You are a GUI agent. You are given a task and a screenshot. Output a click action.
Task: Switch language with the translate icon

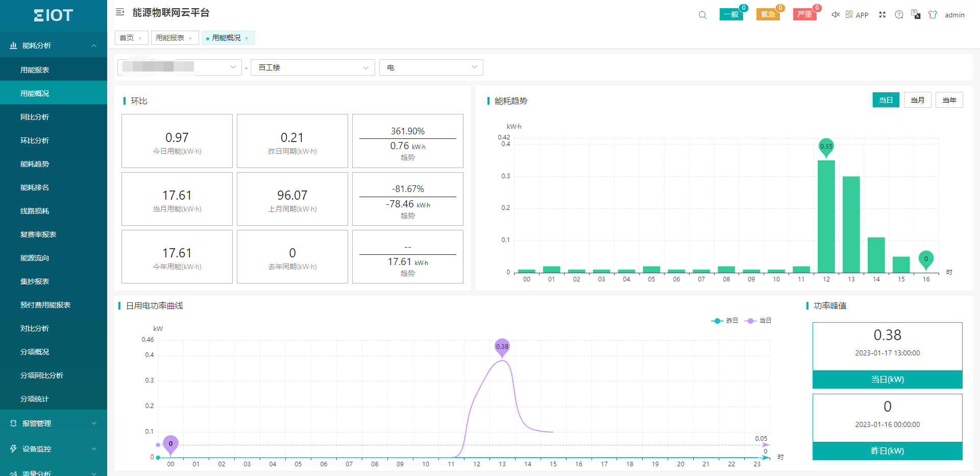point(916,14)
